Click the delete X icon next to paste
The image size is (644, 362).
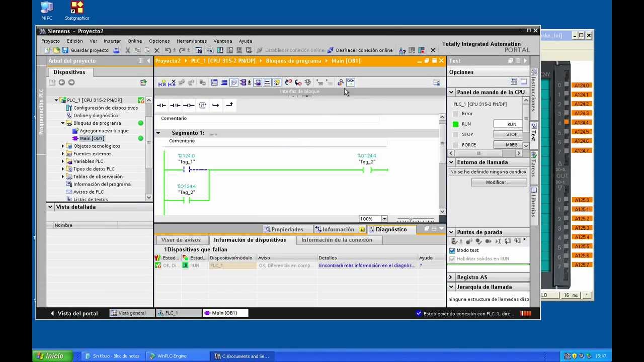coord(156,50)
